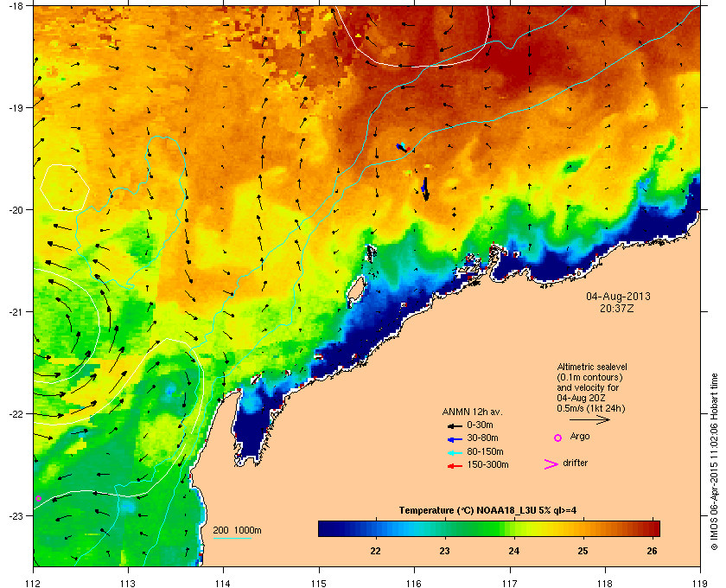
Task: Click the longitude axis label "117"
Action: tap(510, 583)
